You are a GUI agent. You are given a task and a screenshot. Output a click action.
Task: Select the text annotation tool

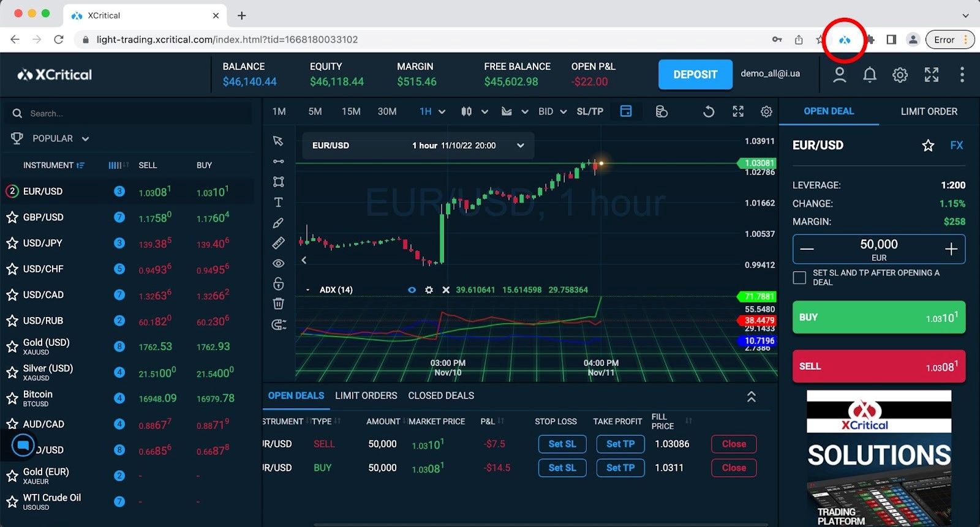point(278,202)
